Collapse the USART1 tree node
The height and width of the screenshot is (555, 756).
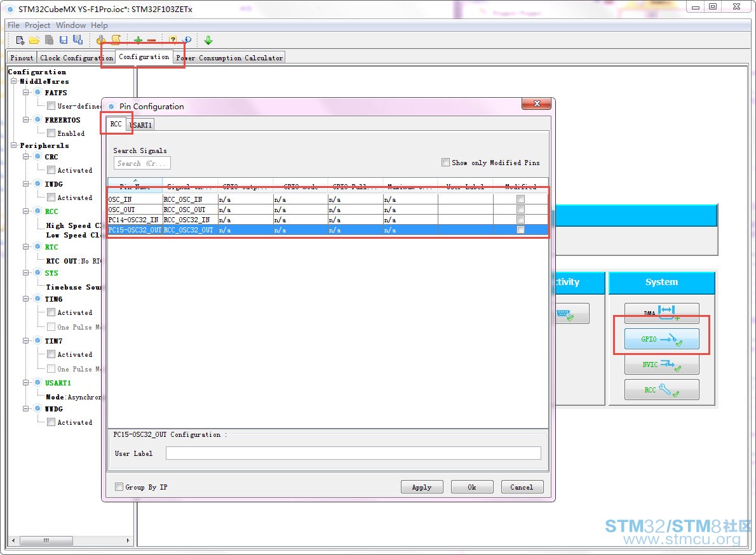point(26,382)
